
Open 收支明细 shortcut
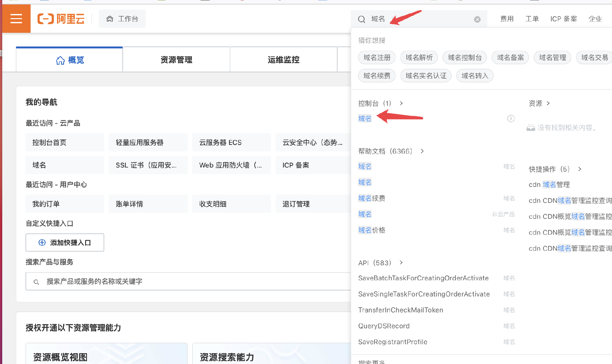pos(231,203)
